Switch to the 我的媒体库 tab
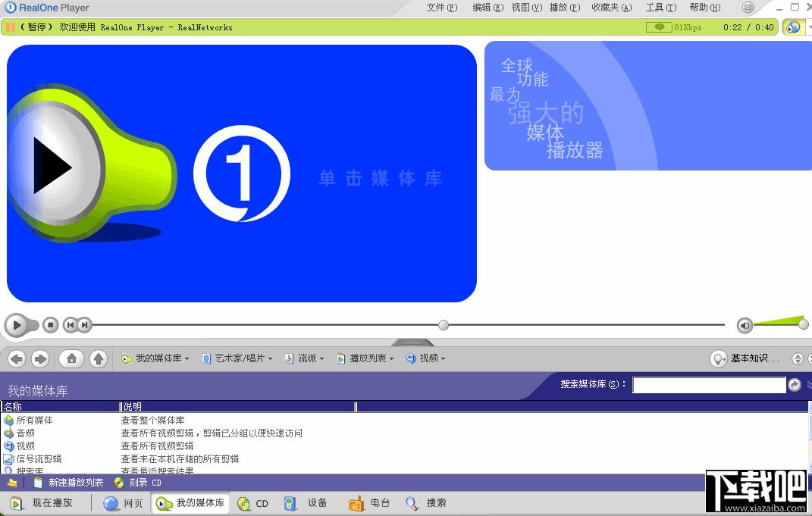The image size is (812, 516). tap(190, 503)
